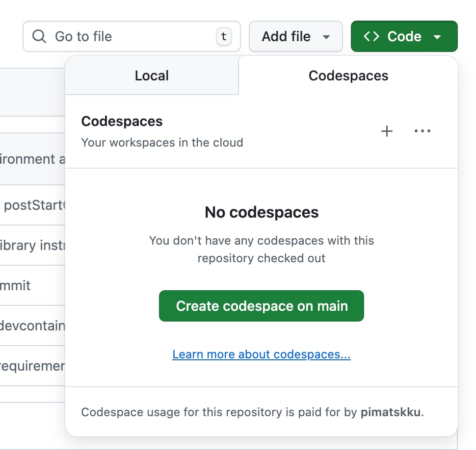Select the truncated devcontainer file row

tap(32, 325)
